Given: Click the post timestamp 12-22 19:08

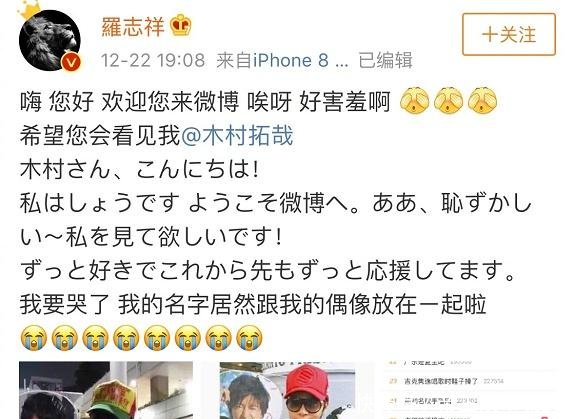Looking at the screenshot, I should point(153,60).
